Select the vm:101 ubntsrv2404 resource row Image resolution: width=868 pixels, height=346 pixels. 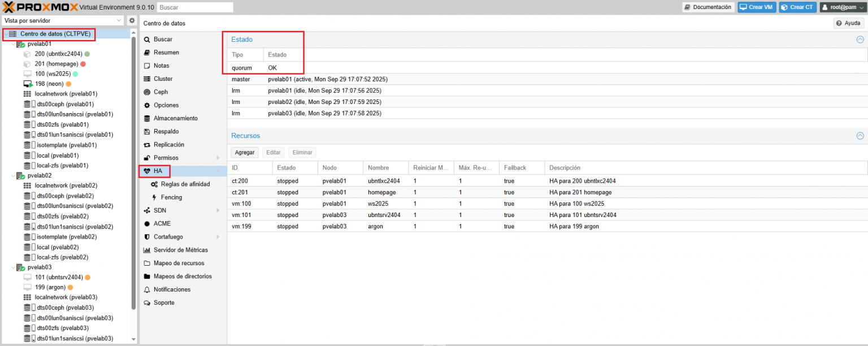tap(547, 215)
